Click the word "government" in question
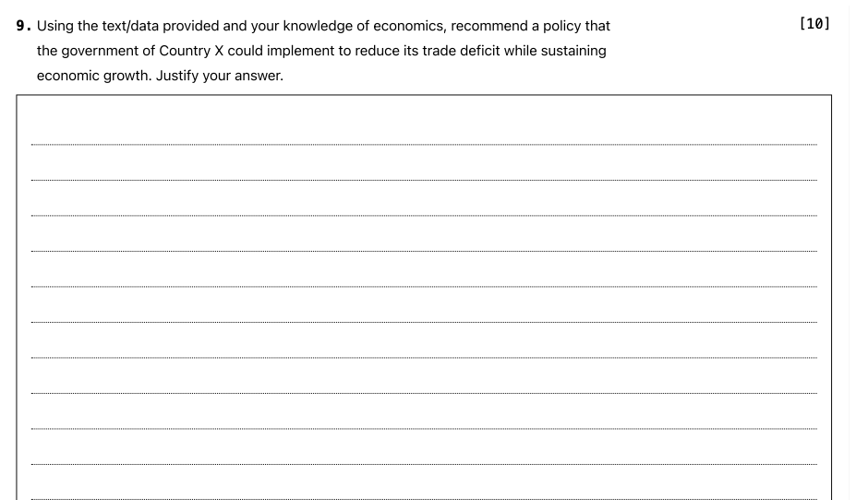The width and height of the screenshot is (868, 500). [x=97, y=51]
